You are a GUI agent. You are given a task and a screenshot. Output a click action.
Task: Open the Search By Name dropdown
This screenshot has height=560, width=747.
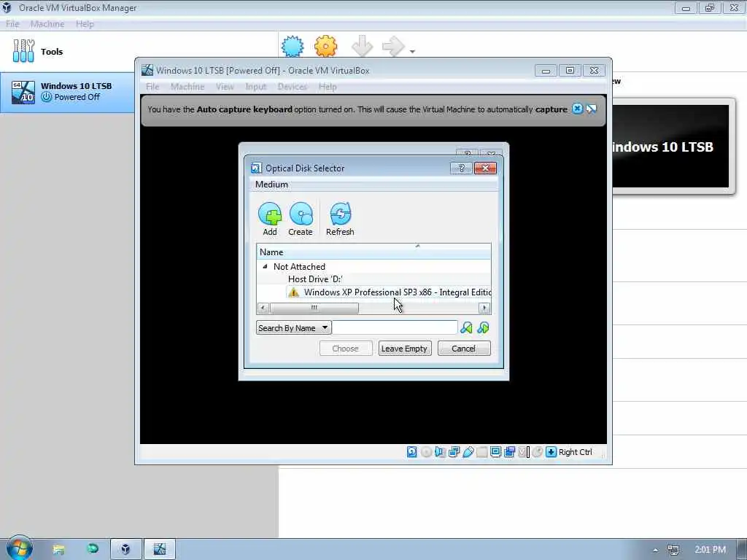[293, 327]
